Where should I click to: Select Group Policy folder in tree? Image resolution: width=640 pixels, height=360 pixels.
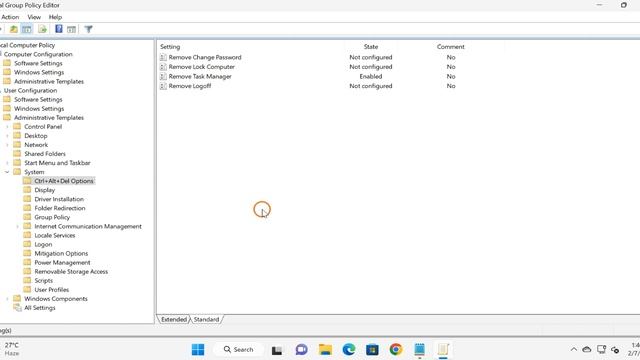click(52, 217)
